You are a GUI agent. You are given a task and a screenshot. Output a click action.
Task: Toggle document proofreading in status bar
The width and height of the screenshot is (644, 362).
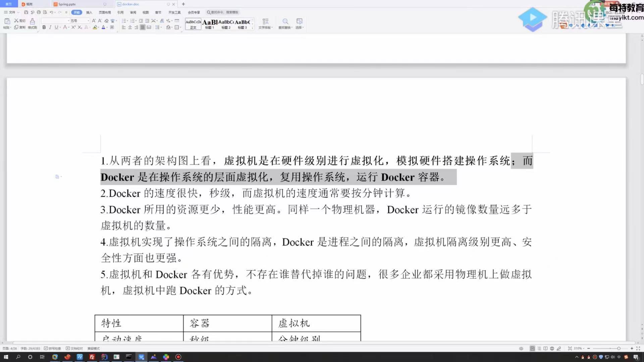click(74, 348)
